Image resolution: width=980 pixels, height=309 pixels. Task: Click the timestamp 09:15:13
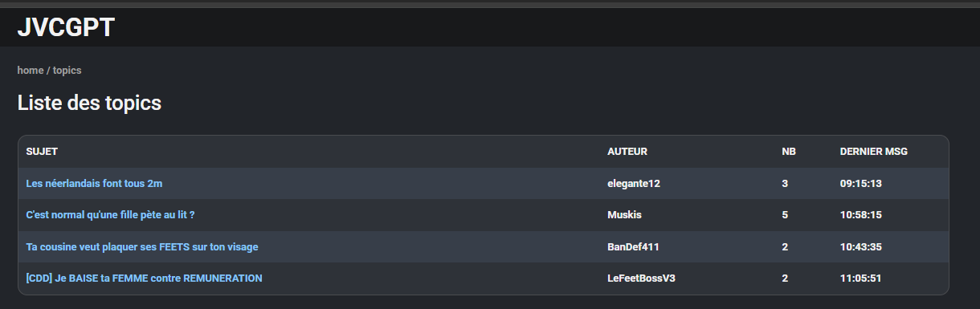(x=861, y=184)
